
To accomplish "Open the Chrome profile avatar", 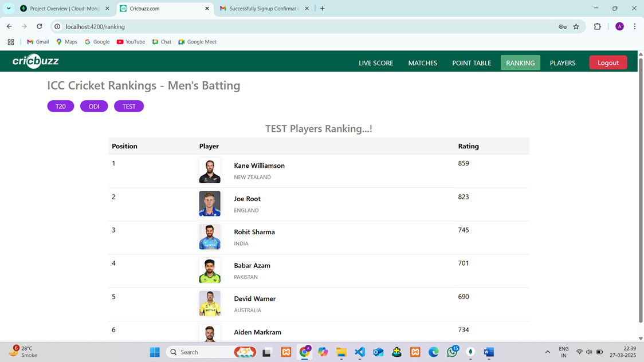I will [x=619, y=26].
